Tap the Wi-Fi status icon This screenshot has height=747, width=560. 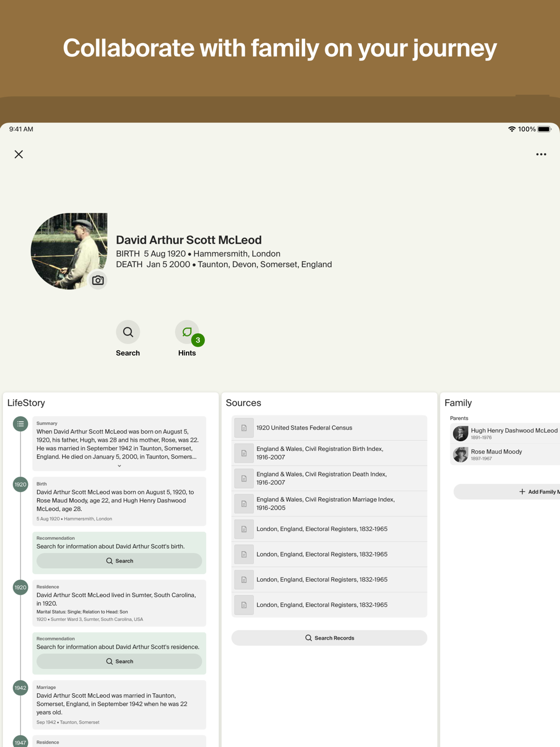[512, 129]
